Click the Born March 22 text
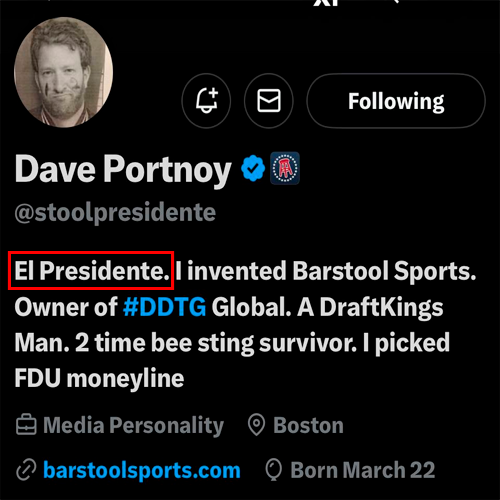Viewport: 500px width, 500px height. [363, 470]
